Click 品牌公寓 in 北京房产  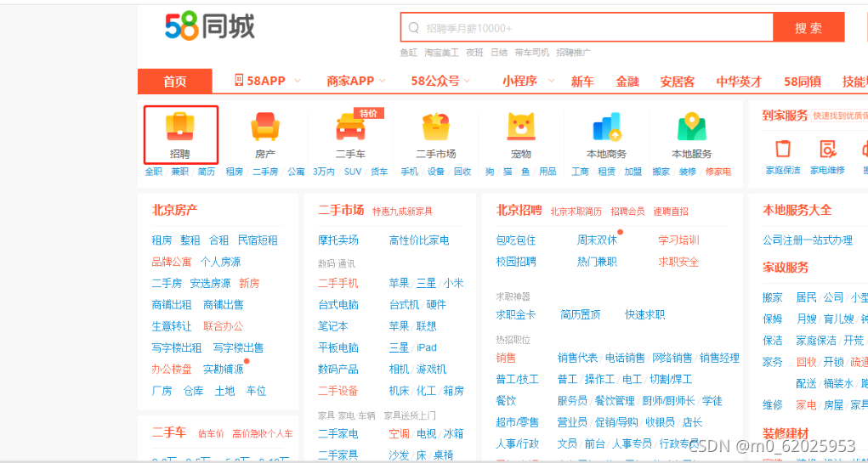point(172,262)
